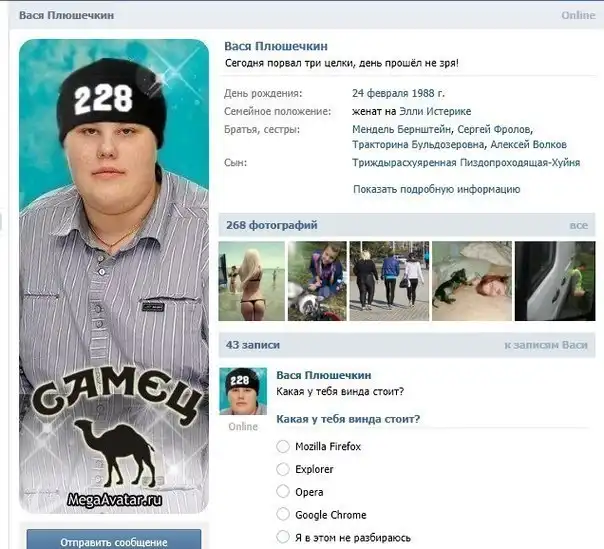
Task: Choose Opera in the poll
Action: (x=283, y=492)
